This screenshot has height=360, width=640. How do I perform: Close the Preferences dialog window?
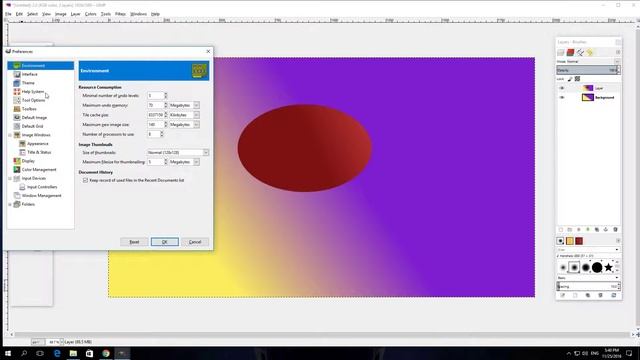208,51
